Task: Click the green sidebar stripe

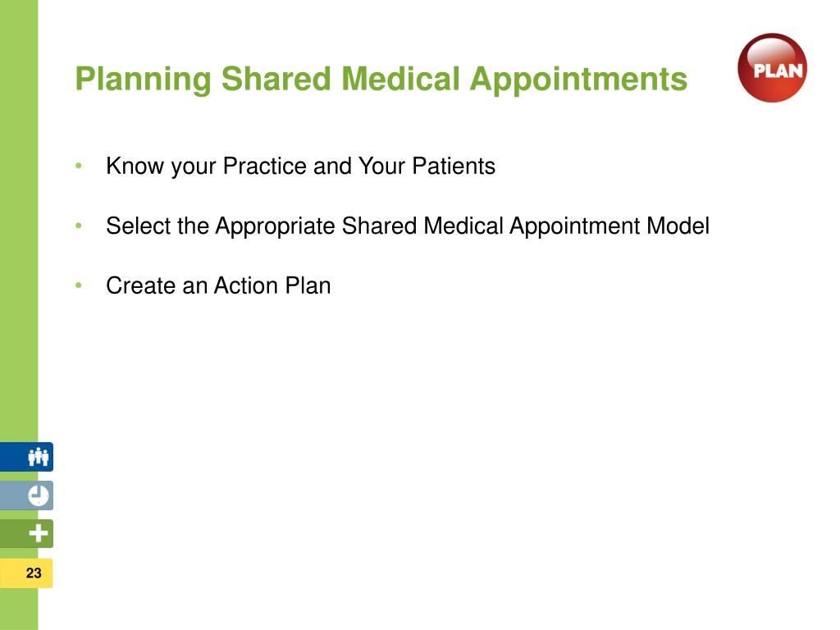Action: pyautogui.click(x=19, y=214)
